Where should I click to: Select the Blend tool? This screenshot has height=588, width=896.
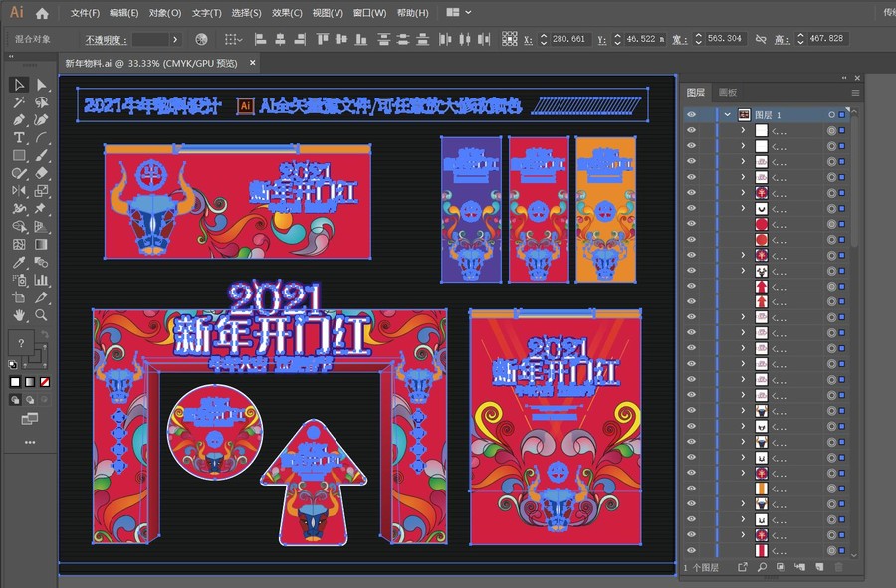tap(41, 262)
